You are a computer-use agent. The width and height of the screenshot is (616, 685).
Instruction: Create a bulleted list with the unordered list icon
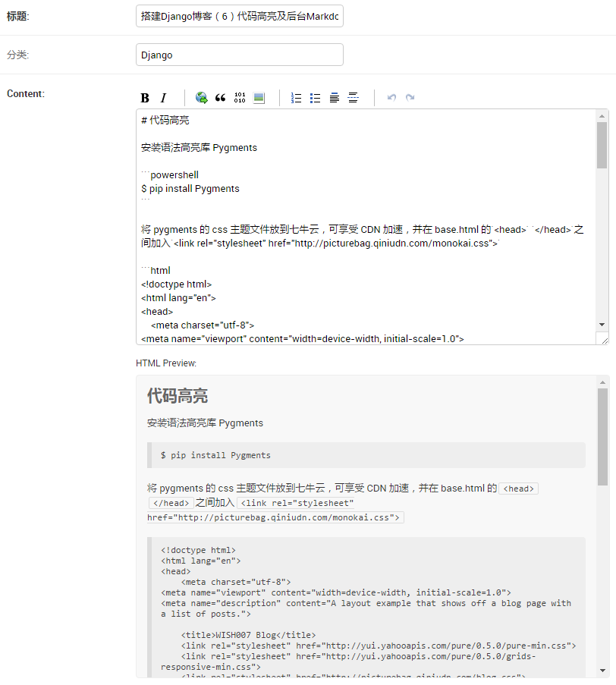(x=315, y=97)
